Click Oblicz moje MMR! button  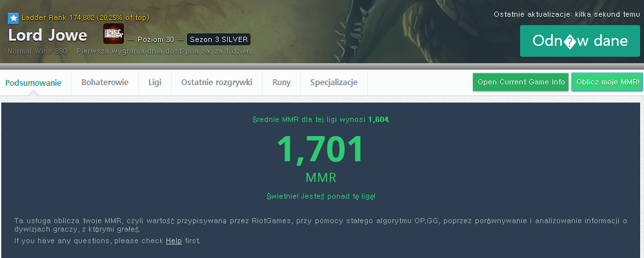608,82
